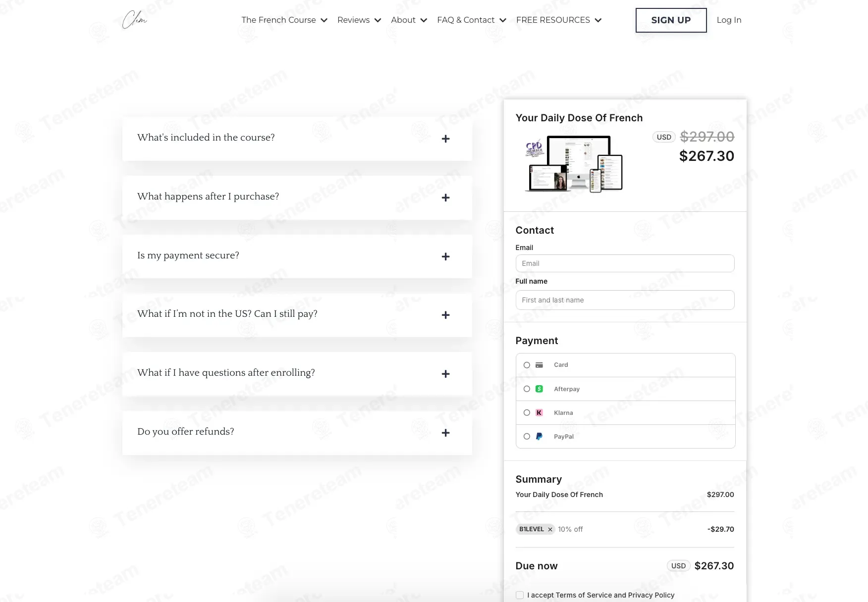This screenshot has height=602, width=868.
Task: Select Afterpay payment radio button
Action: coord(527,389)
